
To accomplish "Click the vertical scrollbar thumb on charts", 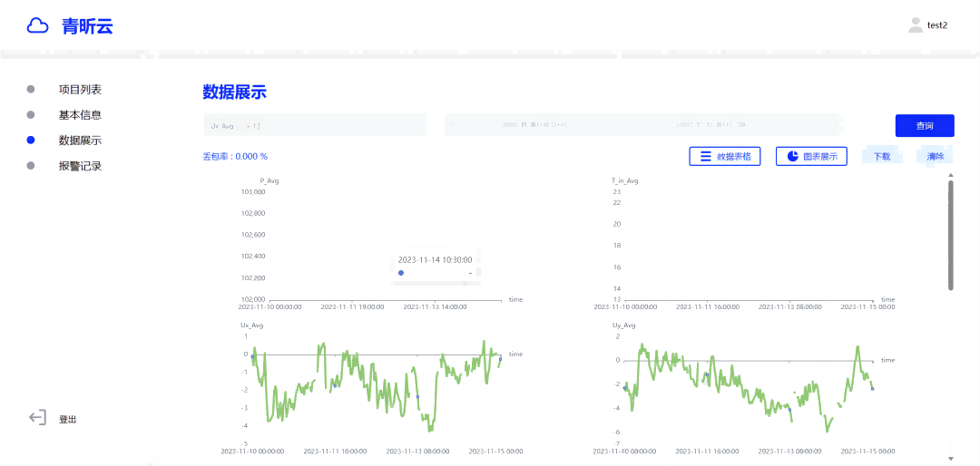I will point(950,234).
